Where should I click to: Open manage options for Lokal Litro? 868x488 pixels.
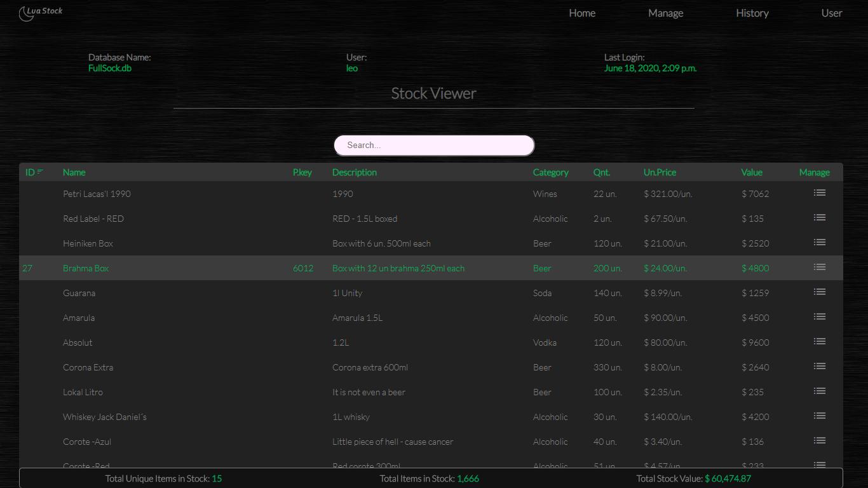pyautogui.click(x=819, y=391)
